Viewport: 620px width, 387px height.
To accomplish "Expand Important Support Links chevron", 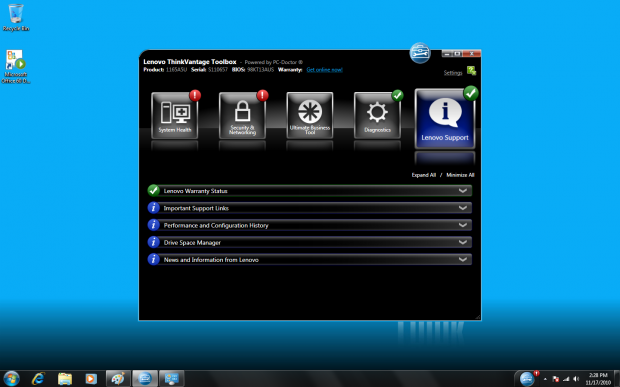I will tap(463, 208).
